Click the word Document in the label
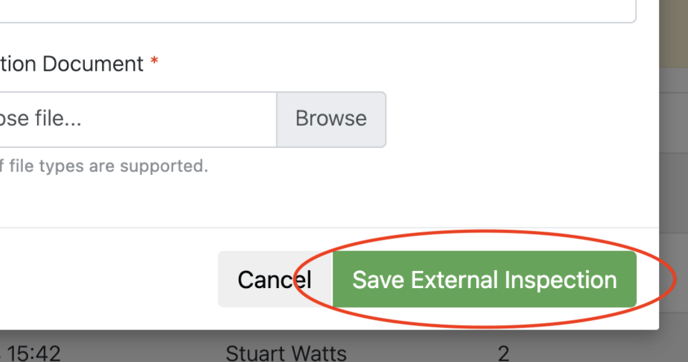This screenshot has width=688, height=362. click(93, 64)
